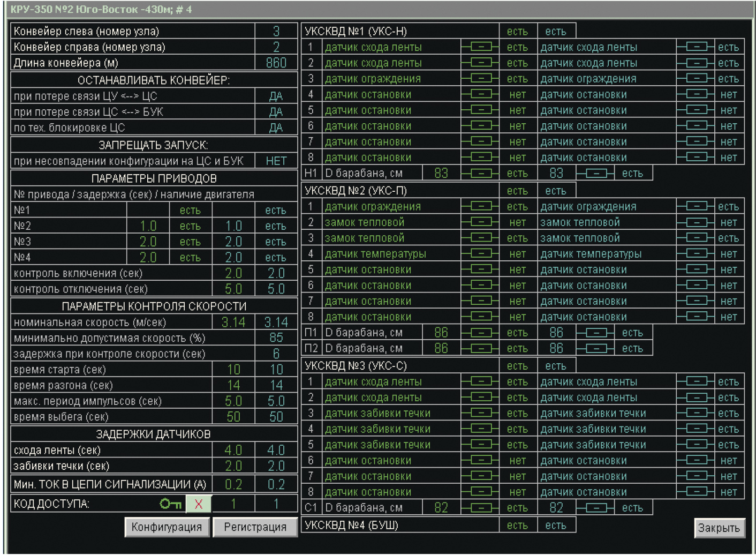Click green contact symbol in УКСКВД №3 row 3 забивки течки
This screenshot has height=555, width=756.
pos(480,413)
